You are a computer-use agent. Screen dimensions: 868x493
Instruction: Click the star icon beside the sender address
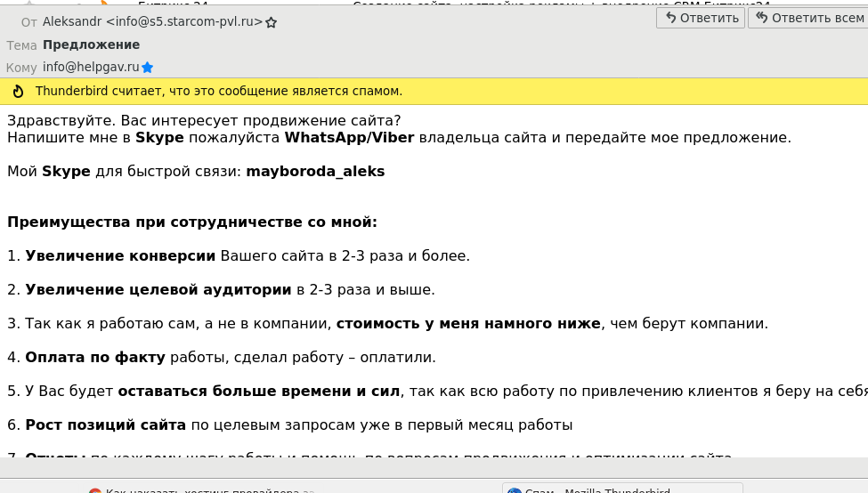click(272, 22)
